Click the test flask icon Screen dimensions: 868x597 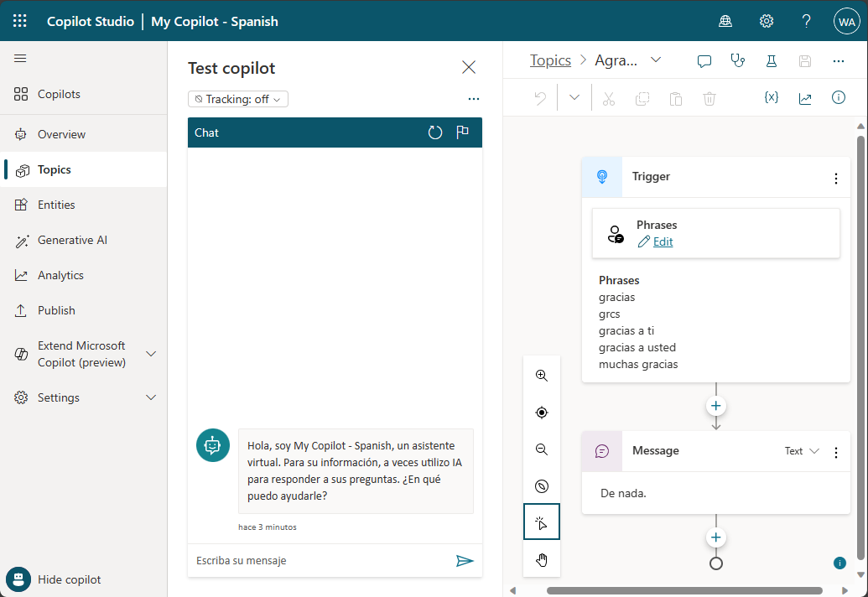(771, 61)
